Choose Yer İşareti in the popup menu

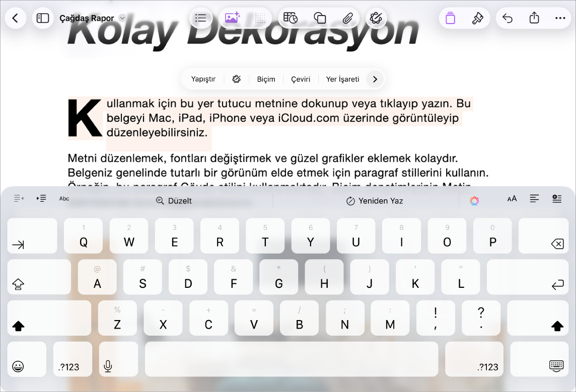(x=342, y=80)
